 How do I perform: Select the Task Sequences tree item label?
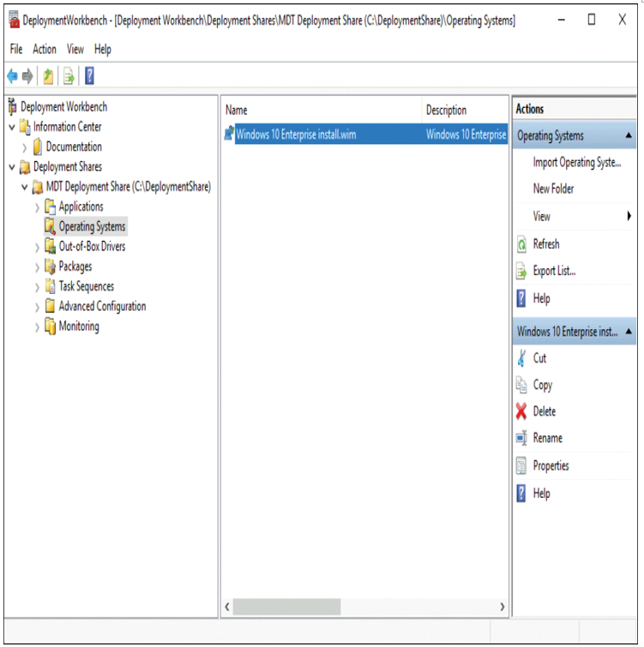coord(87,286)
